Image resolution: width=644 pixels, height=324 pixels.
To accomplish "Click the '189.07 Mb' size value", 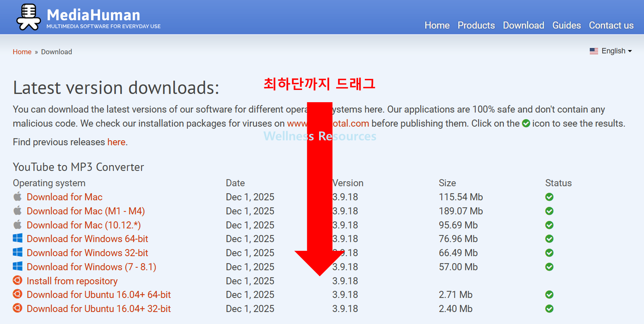I will point(461,211).
